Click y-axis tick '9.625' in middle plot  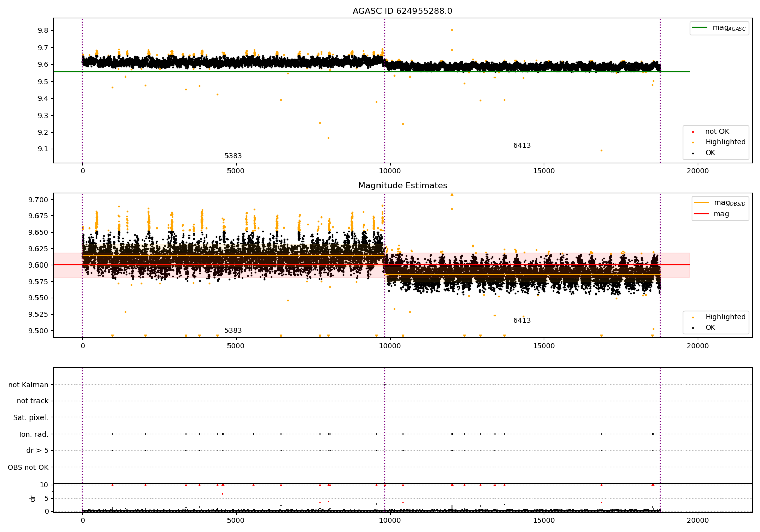[x=39, y=249]
